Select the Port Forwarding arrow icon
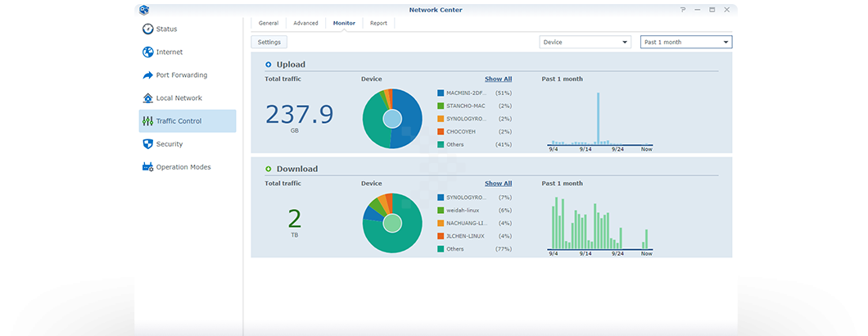 [x=147, y=75]
